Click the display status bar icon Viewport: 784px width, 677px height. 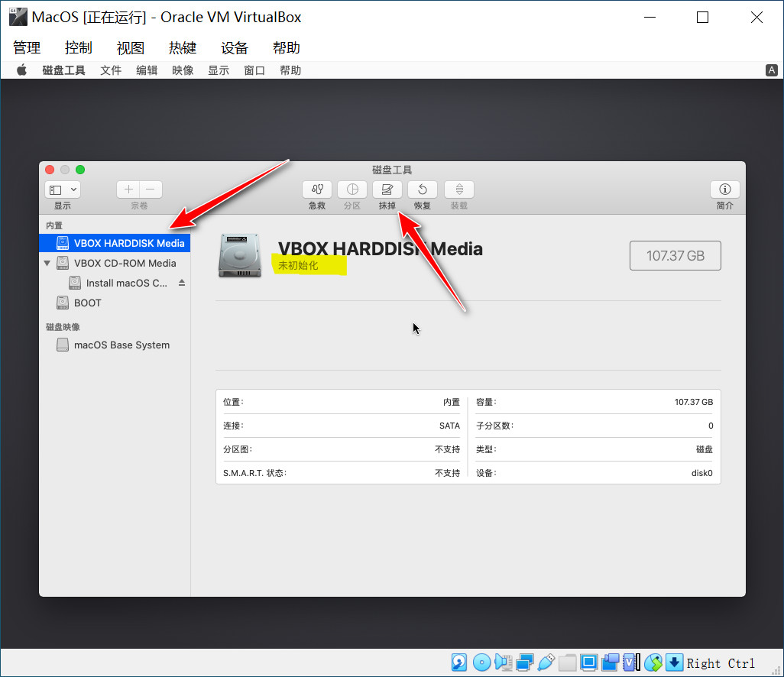pos(589,662)
